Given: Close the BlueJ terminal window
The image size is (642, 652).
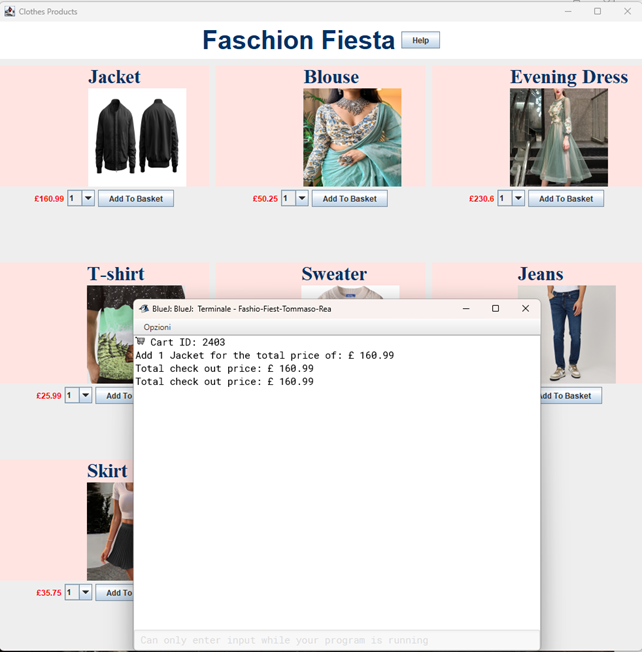Looking at the screenshot, I should 525,309.
